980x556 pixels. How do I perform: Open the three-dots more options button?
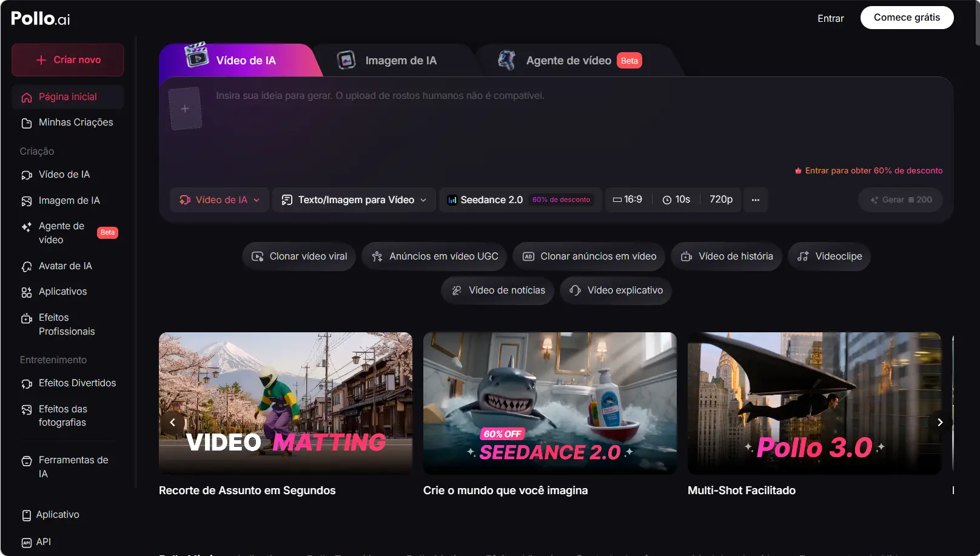point(756,199)
